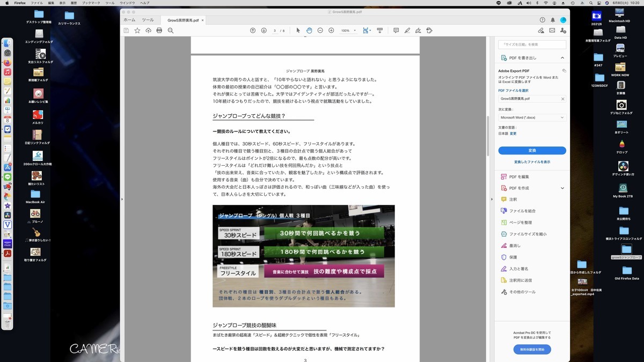Open the help question mark icon

tap(543, 20)
